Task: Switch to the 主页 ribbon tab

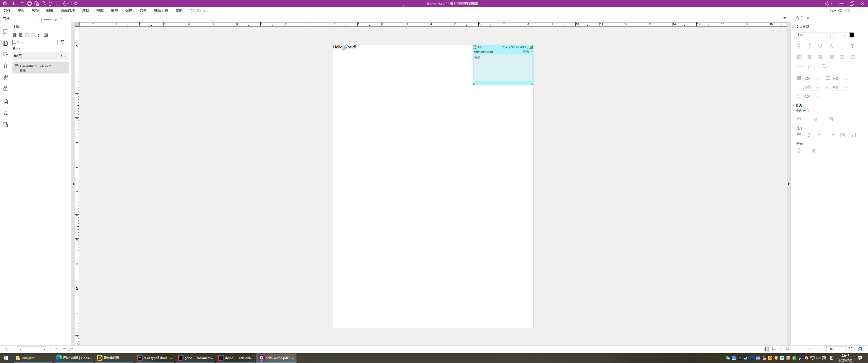Action: tap(21, 10)
